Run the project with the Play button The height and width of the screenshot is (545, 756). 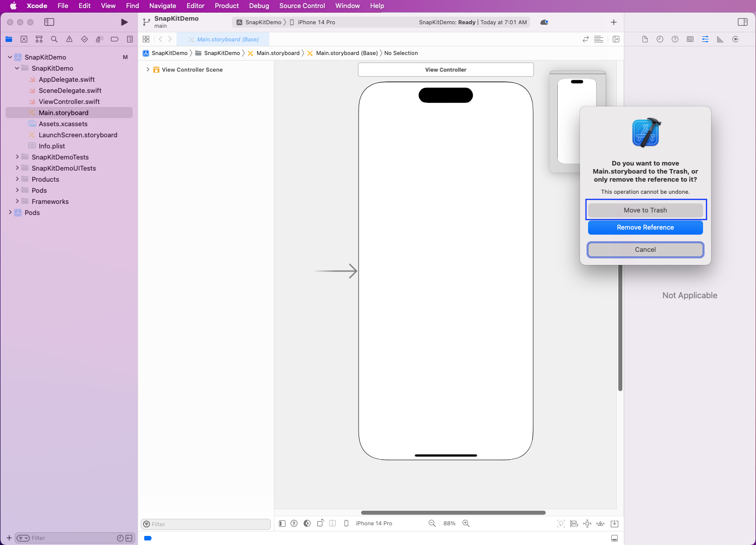[124, 22]
